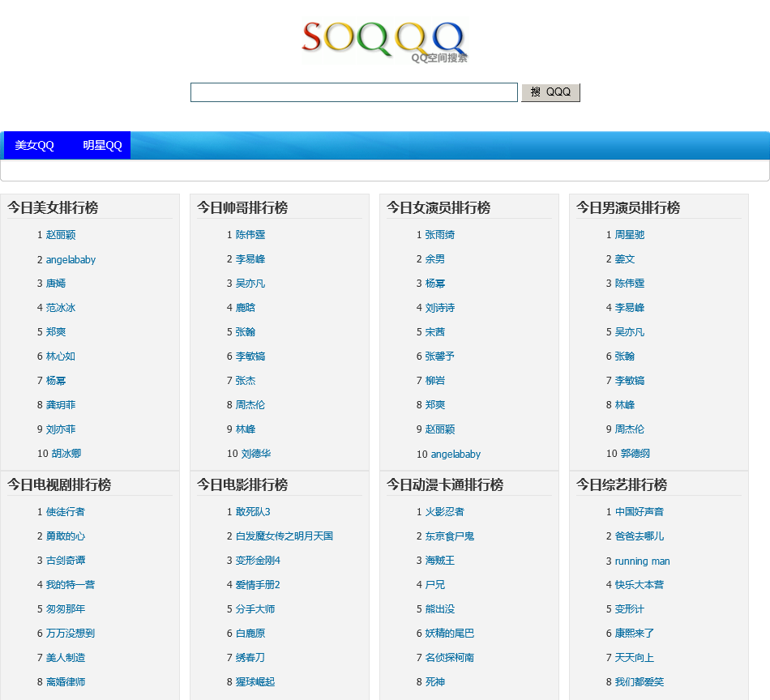Open 宋茜 link

click(434, 332)
